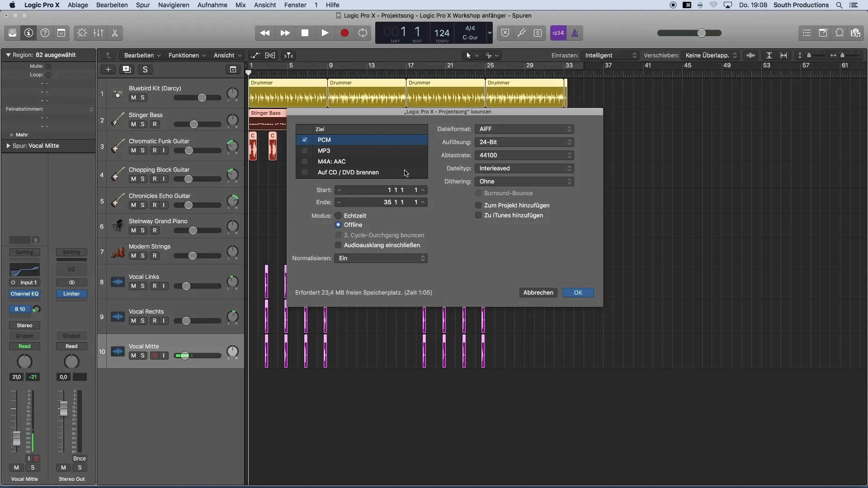Screen dimensions: 868x488
Task: Uncheck the PCM destination checkbox
Action: pyautogui.click(x=305, y=140)
